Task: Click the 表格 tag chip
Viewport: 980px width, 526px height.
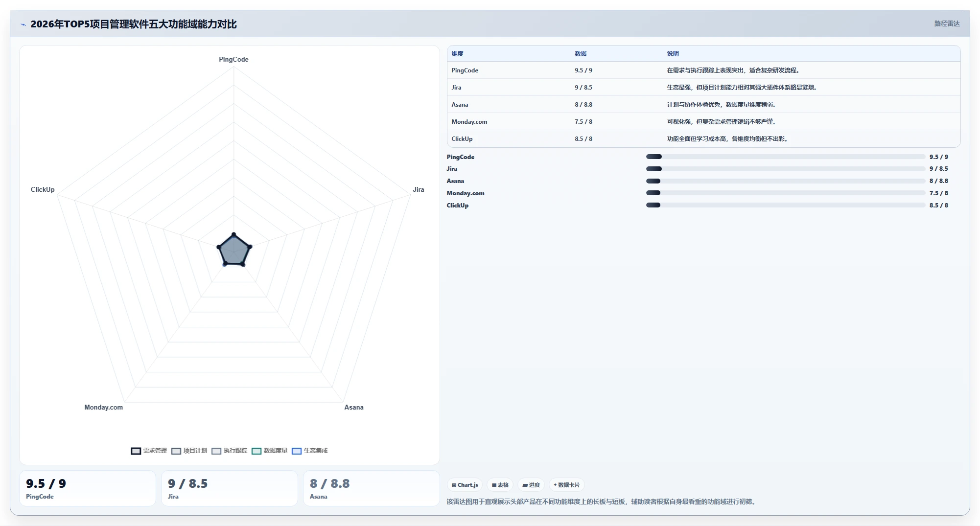Action: 500,485
